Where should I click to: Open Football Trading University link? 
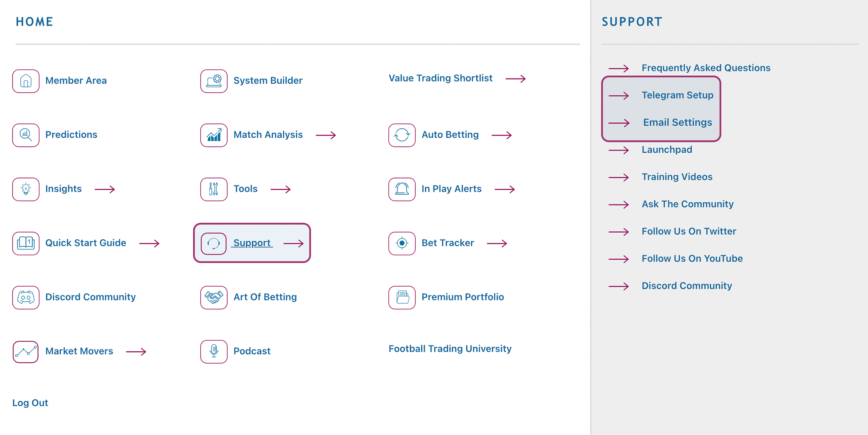pos(450,349)
